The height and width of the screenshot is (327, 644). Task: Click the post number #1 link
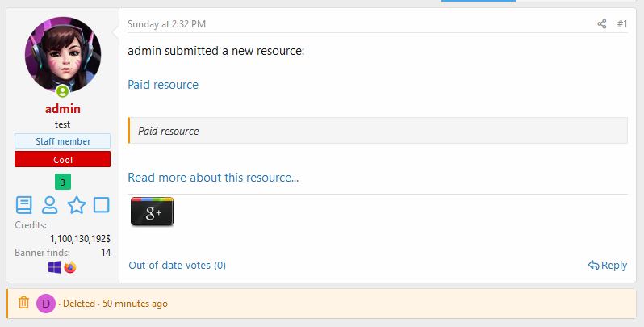(x=621, y=24)
